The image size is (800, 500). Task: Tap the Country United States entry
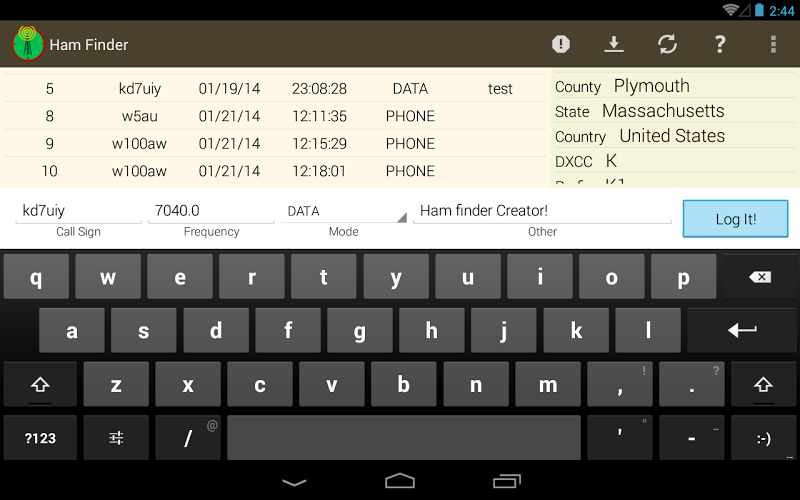click(x=675, y=136)
